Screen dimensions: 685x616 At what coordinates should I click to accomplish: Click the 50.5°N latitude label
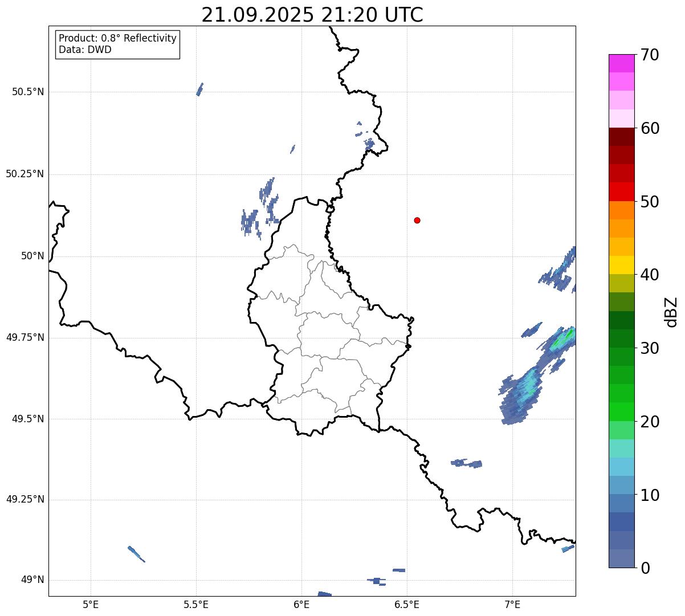tap(27, 92)
